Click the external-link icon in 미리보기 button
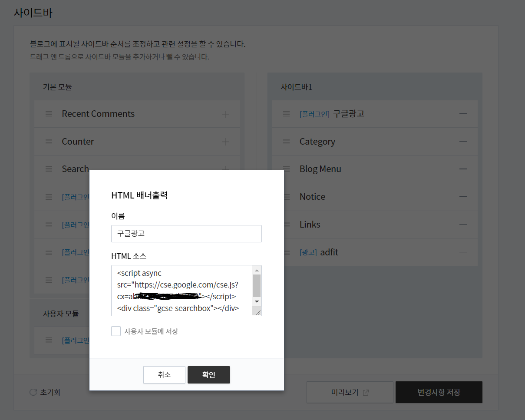 [366, 393]
